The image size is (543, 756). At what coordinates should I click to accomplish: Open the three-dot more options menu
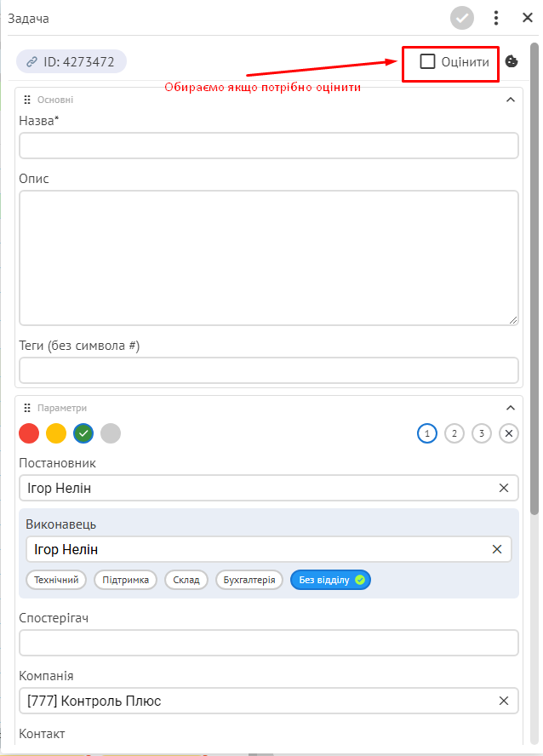(x=496, y=19)
